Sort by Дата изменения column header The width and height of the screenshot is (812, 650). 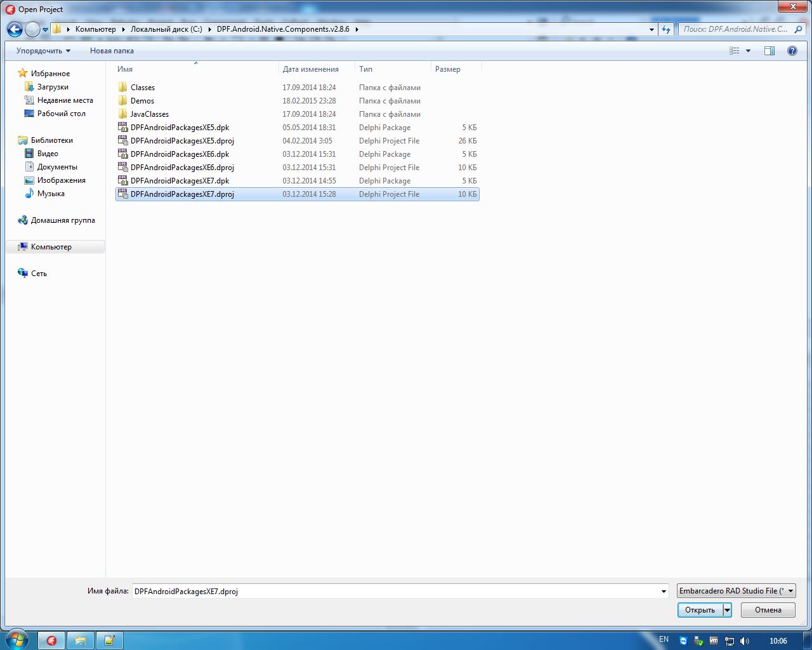pos(311,69)
